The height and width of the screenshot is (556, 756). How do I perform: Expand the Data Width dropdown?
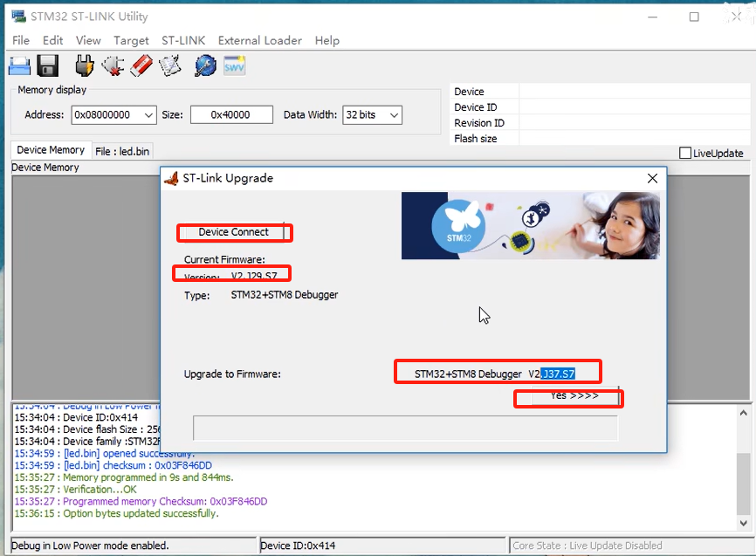click(x=394, y=114)
